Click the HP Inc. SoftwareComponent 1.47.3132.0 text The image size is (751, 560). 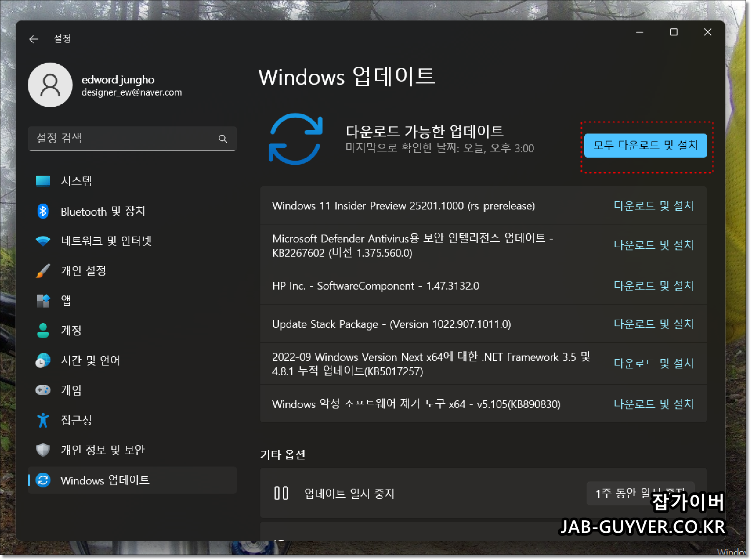click(375, 286)
